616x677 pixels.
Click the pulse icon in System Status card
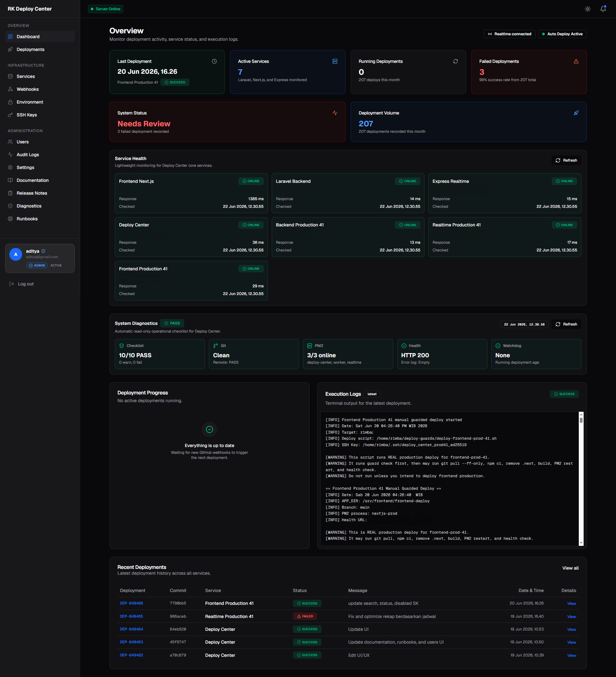coord(335,113)
